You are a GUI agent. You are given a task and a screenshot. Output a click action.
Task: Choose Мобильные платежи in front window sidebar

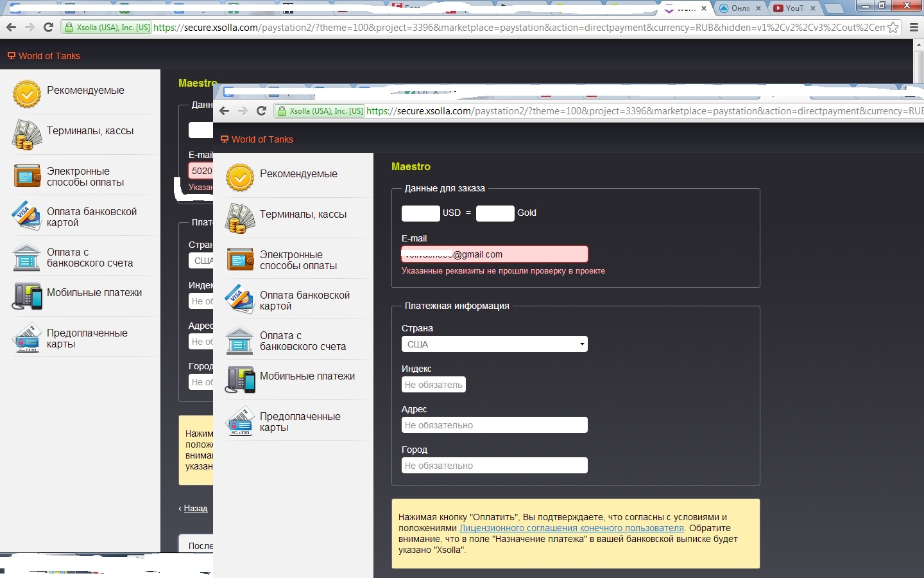coord(307,376)
